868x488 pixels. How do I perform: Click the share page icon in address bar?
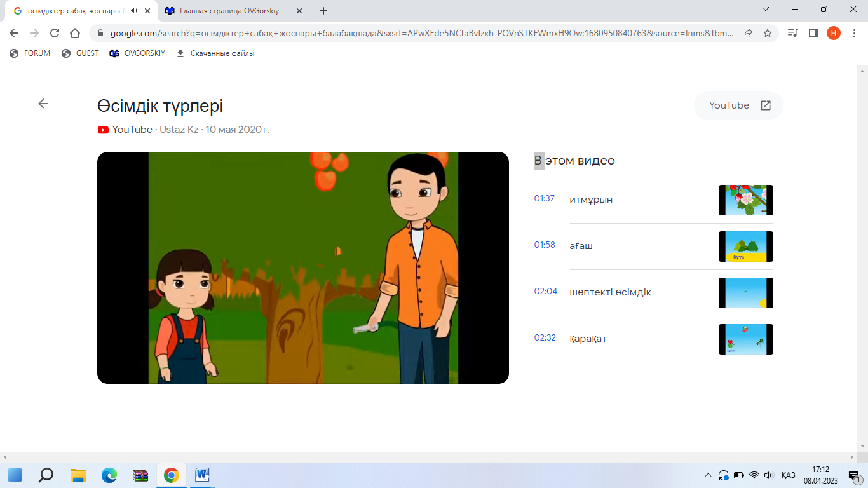click(747, 33)
